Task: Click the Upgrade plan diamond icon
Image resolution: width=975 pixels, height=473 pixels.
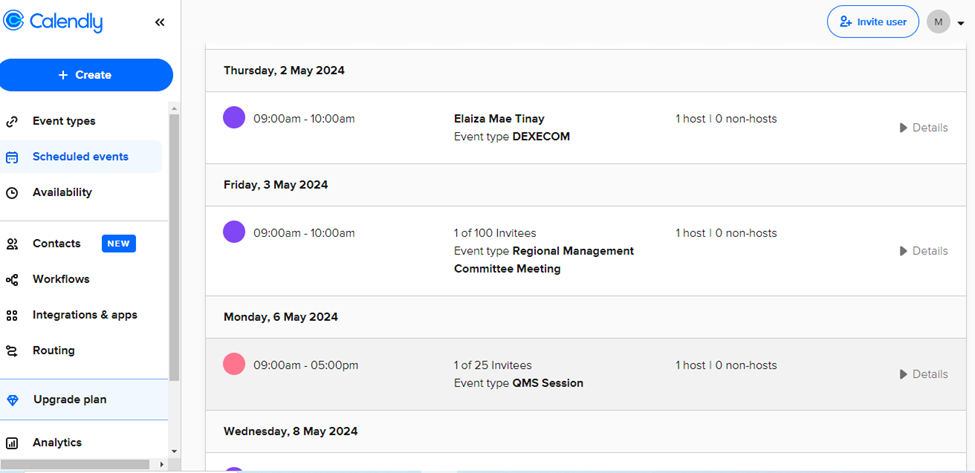Action: (12, 400)
